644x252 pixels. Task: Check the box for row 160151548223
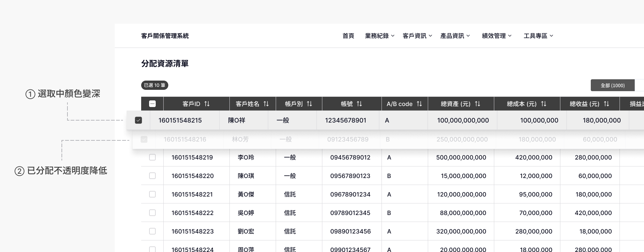(x=152, y=231)
